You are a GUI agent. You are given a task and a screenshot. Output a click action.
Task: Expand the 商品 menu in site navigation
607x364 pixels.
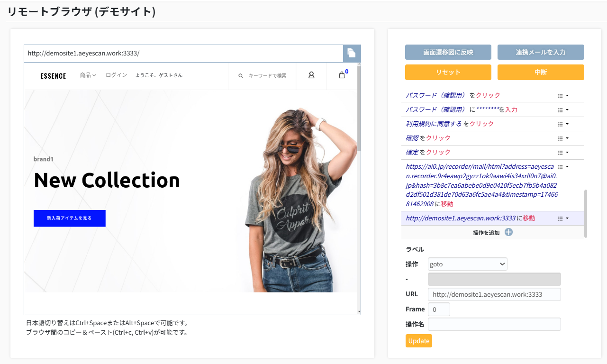coord(88,75)
